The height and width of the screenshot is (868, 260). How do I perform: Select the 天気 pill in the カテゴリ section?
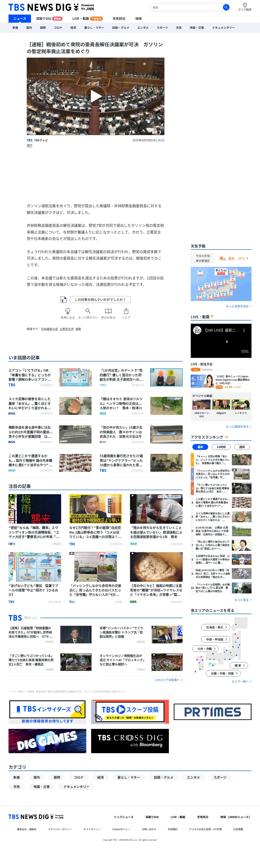17,787
